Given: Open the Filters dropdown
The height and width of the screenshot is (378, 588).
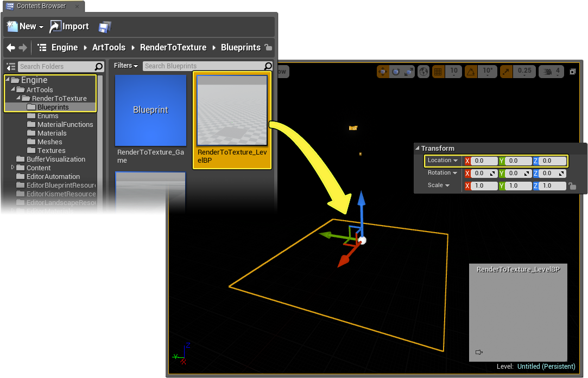Looking at the screenshot, I should coord(125,66).
